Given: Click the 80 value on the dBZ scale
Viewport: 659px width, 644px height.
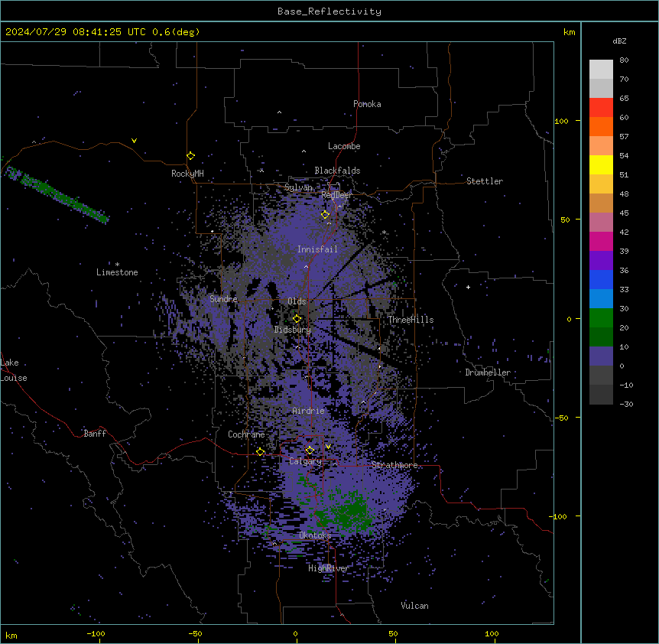Looking at the screenshot, I should (624, 60).
